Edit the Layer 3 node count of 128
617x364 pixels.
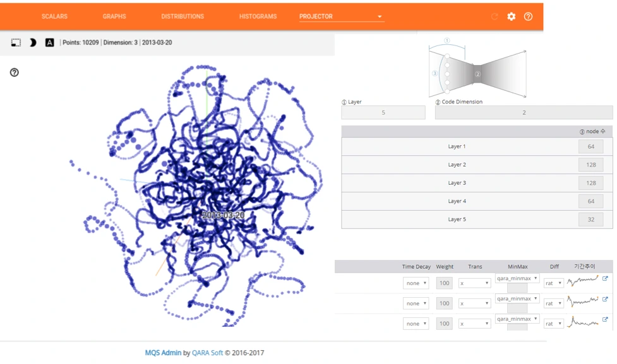point(591,183)
